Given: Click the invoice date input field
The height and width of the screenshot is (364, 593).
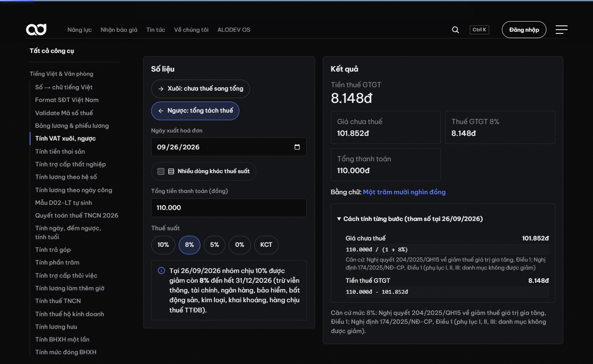Looking at the screenshot, I should click(229, 147).
